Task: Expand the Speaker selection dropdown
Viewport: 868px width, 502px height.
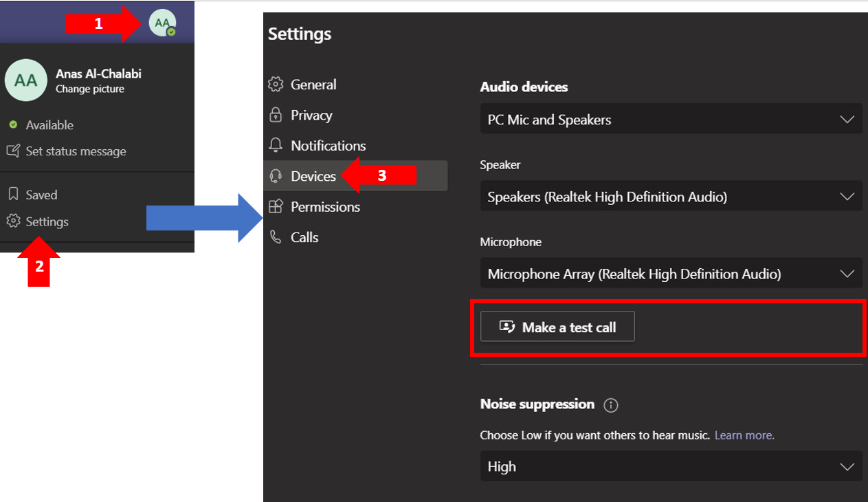Action: coord(671,197)
